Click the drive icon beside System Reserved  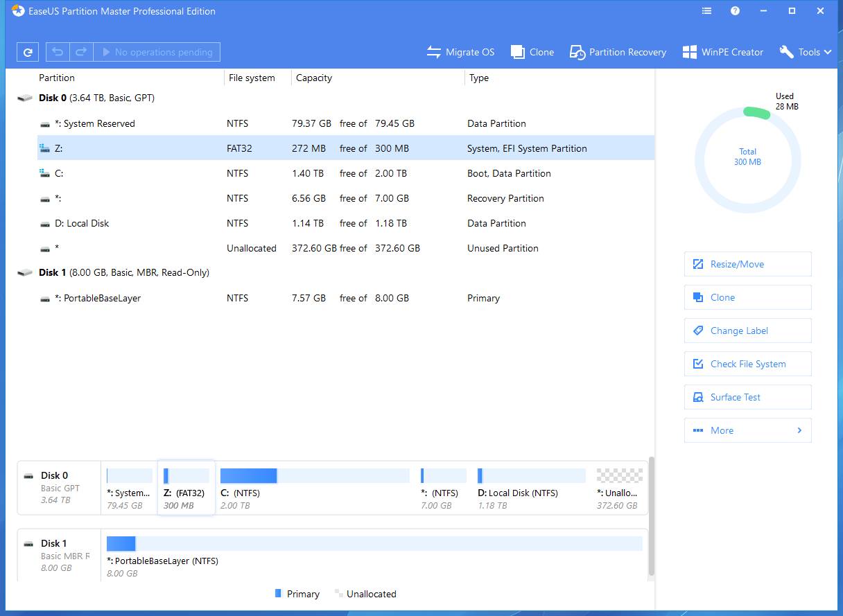[45, 124]
